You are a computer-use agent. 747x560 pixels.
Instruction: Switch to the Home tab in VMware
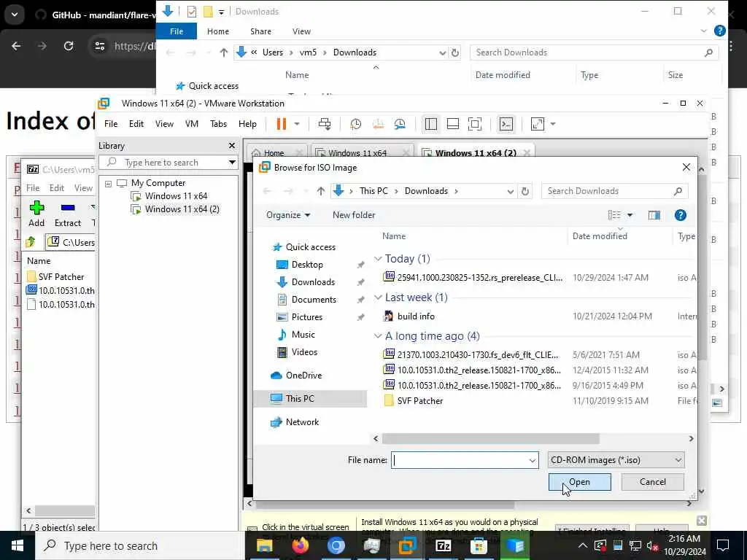point(274,153)
